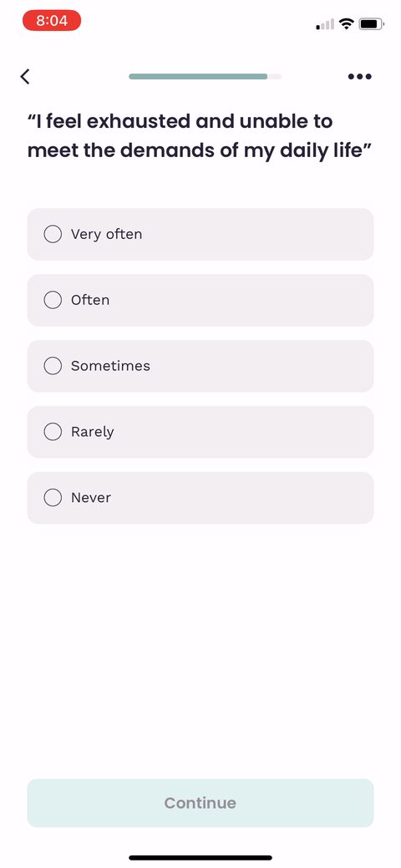Tap the exhausted statement question heading
This screenshot has height=868, width=401.
(x=200, y=135)
